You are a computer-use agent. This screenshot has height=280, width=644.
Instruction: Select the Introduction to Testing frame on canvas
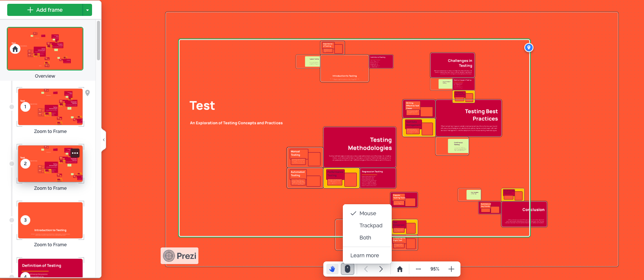click(x=345, y=68)
